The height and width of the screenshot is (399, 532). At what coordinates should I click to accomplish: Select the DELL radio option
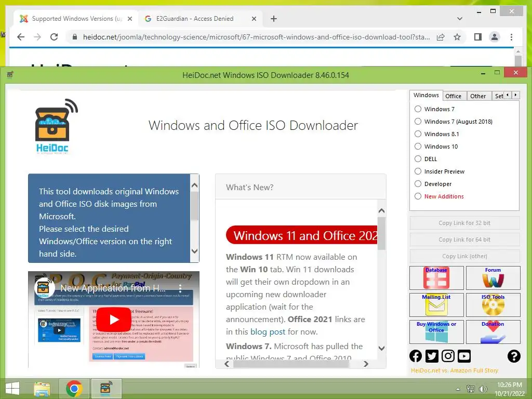tap(418, 159)
